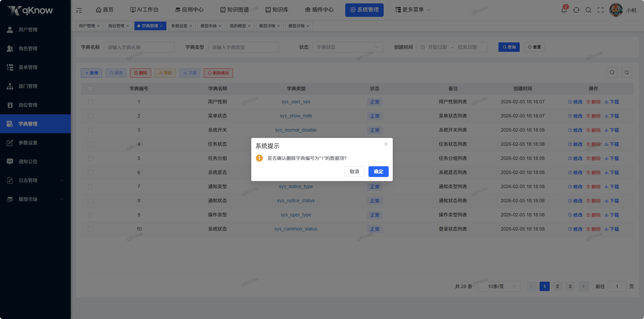Confirm deletion with the 确定 button
Image resolution: width=644 pixels, height=319 pixels.
378,172
